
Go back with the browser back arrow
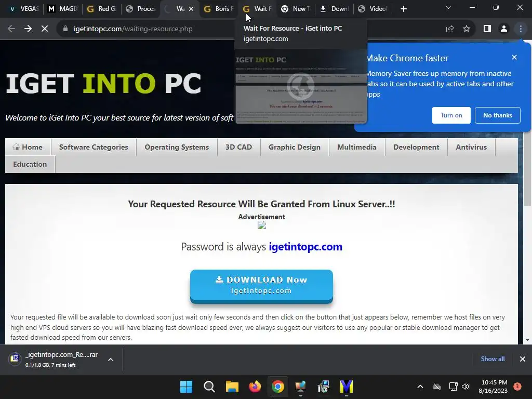[11, 29]
